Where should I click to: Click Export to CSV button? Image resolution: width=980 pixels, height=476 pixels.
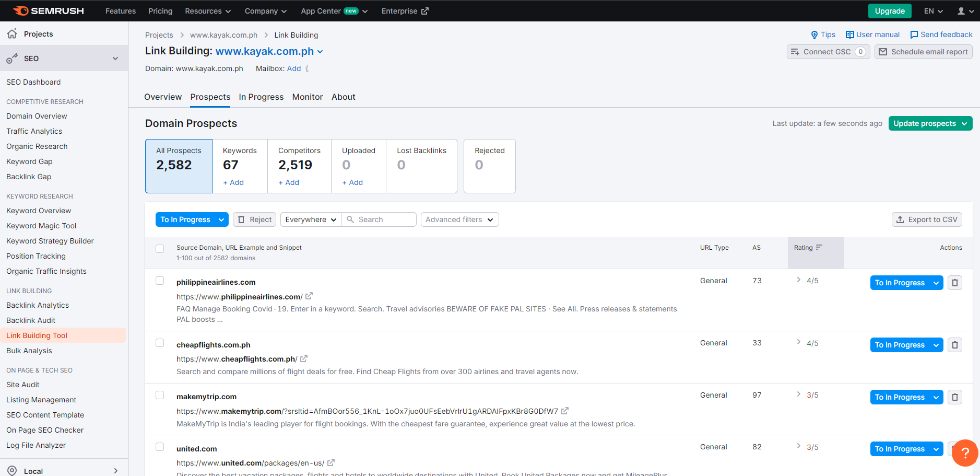tap(927, 219)
